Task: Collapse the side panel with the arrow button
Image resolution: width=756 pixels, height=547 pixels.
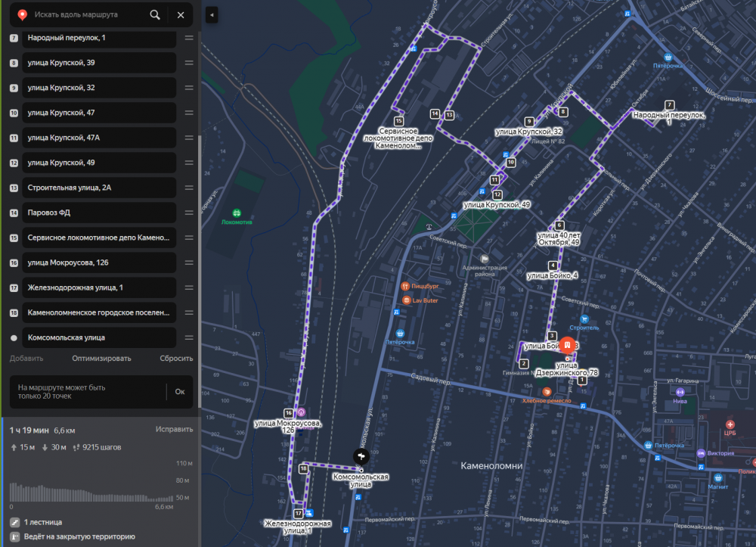Action: coord(212,15)
